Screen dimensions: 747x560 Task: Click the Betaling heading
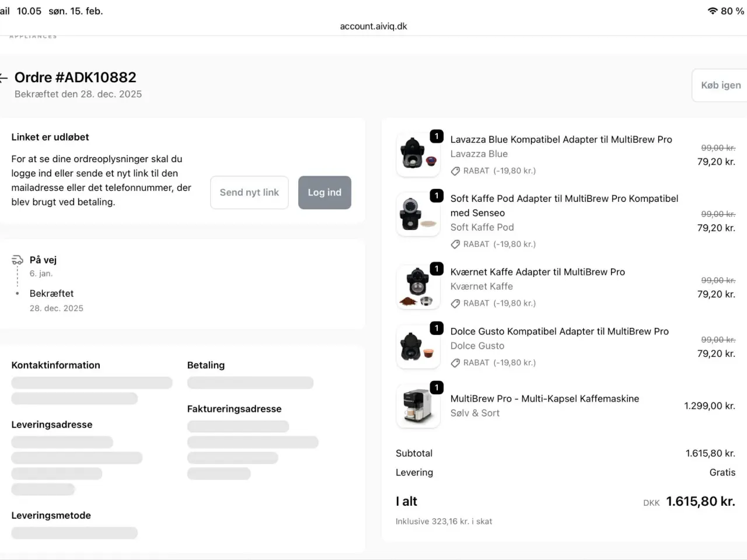pos(206,365)
